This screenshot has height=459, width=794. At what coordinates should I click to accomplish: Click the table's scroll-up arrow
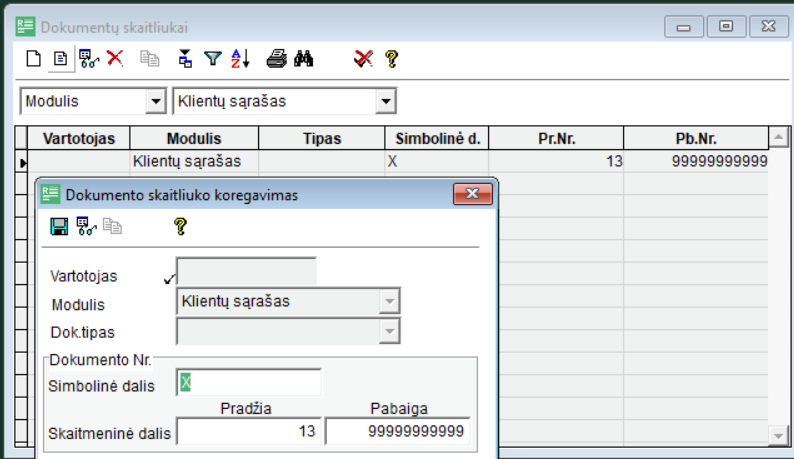(778, 137)
